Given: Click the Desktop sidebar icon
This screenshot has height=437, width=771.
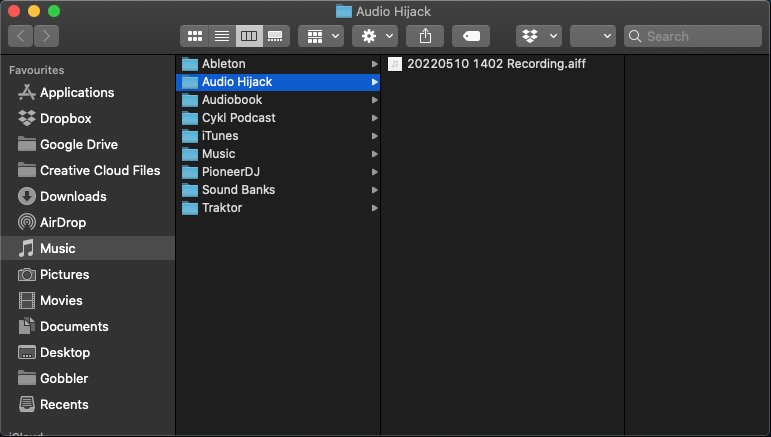Looking at the screenshot, I should point(27,352).
